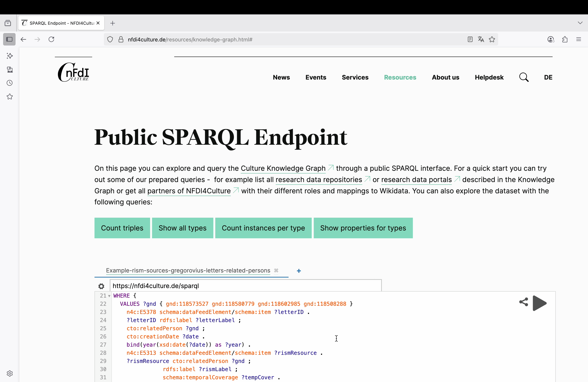Reload the current page
This screenshot has width=588, height=382.
pyautogui.click(x=51, y=39)
